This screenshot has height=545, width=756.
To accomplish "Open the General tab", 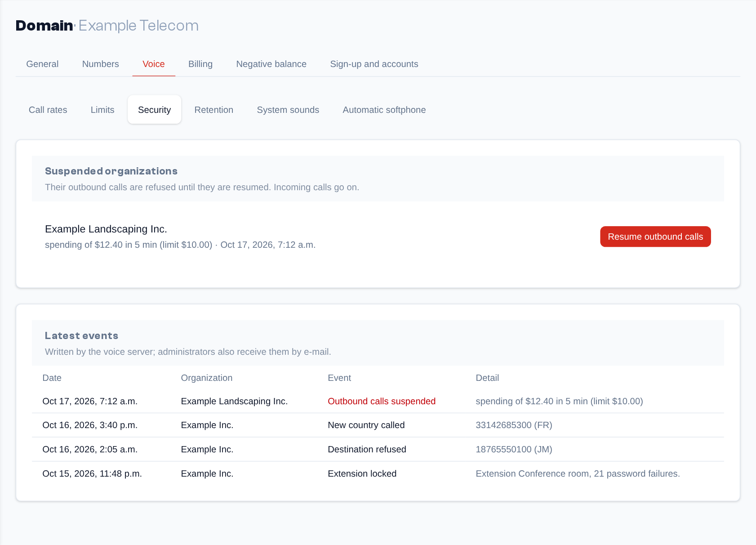I will coord(42,64).
